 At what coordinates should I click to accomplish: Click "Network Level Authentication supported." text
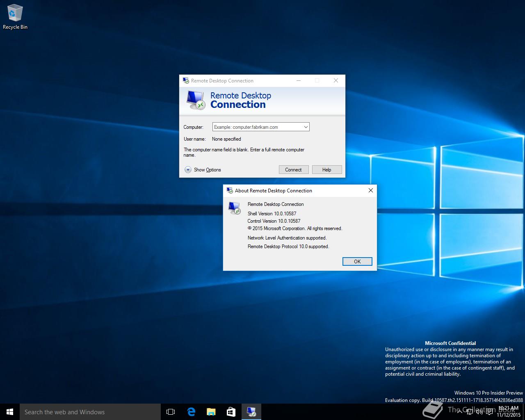click(x=287, y=238)
